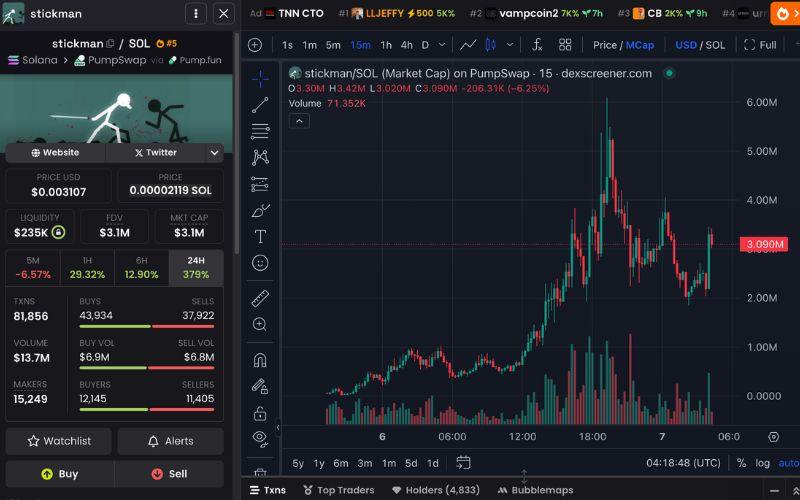The height and width of the screenshot is (500, 800).
Task: Toggle magnet mode
Action: pyautogui.click(x=260, y=360)
